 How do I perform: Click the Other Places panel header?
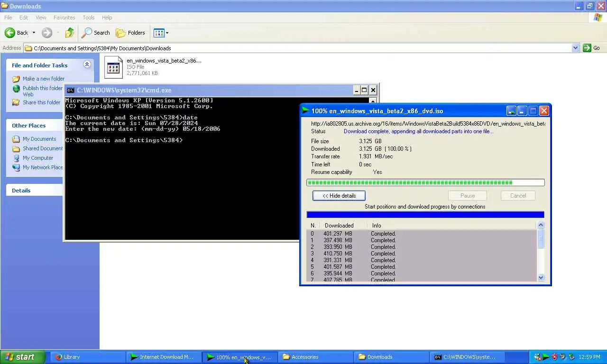pos(34,126)
